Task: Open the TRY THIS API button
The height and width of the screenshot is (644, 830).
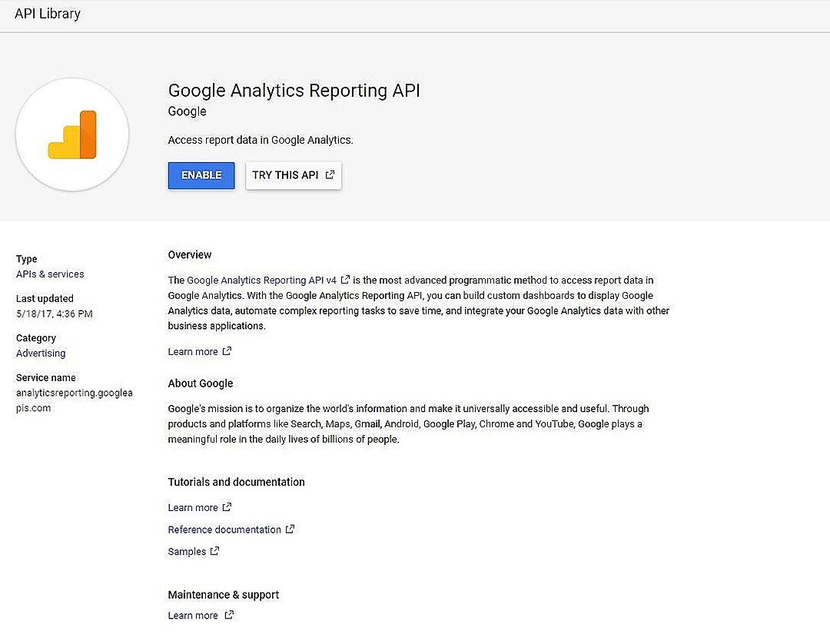Action: (293, 175)
